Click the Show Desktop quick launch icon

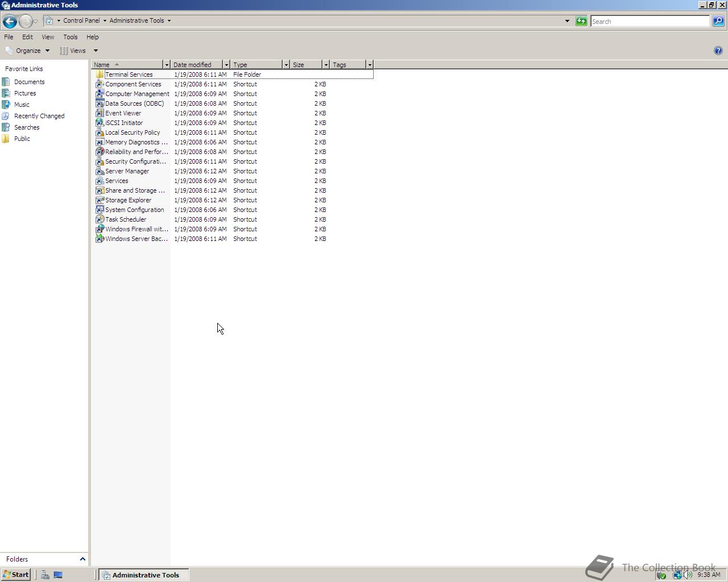coord(58,575)
